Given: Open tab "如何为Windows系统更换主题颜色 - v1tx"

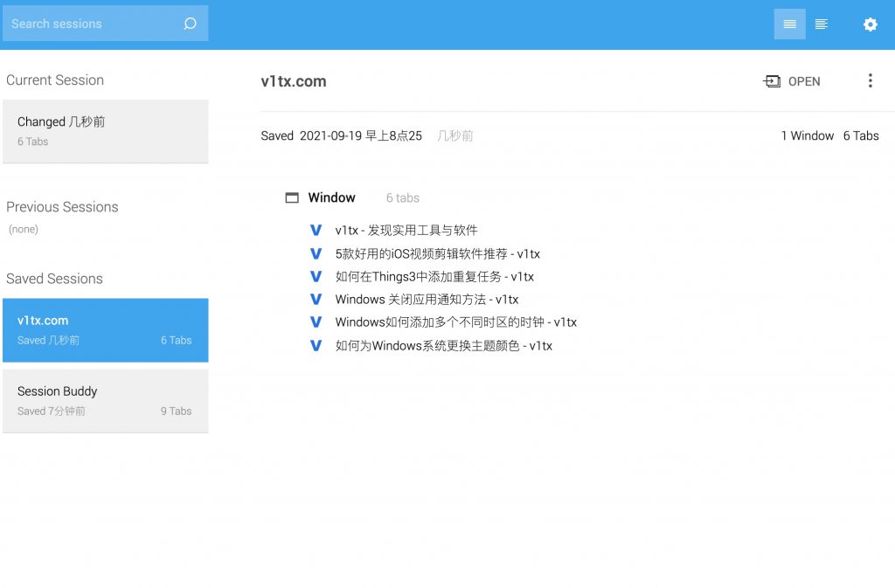Looking at the screenshot, I should (x=443, y=346).
